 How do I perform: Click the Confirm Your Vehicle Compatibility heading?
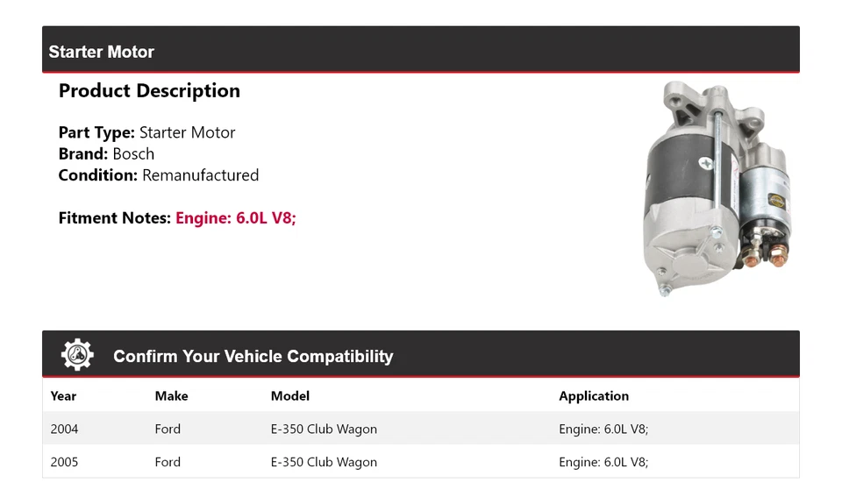click(x=253, y=357)
